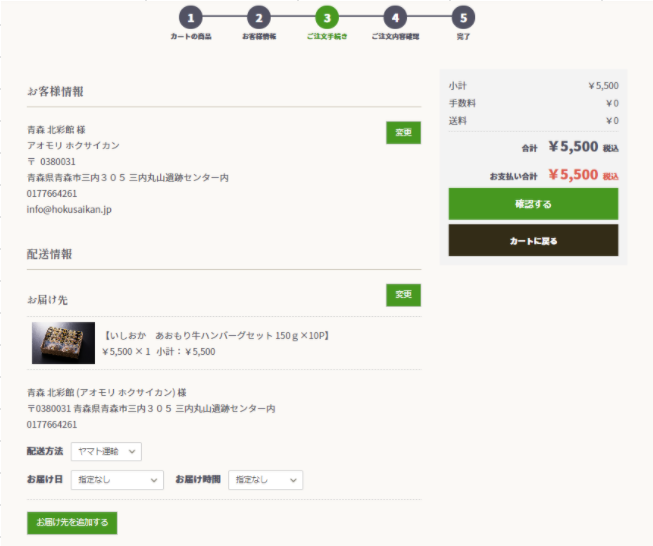Click step 1 circle カートの商品

pos(191,18)
